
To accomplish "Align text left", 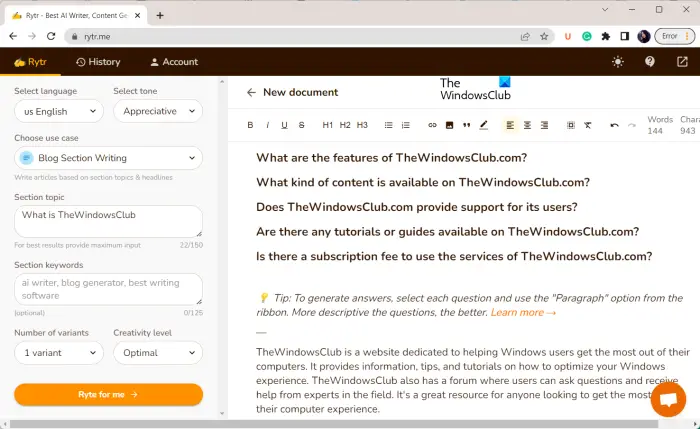I will tap(510, 125).
